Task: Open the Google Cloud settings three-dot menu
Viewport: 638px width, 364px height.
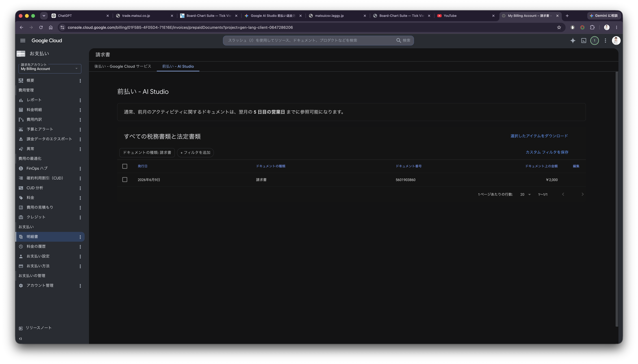Action: pos(605,41)
